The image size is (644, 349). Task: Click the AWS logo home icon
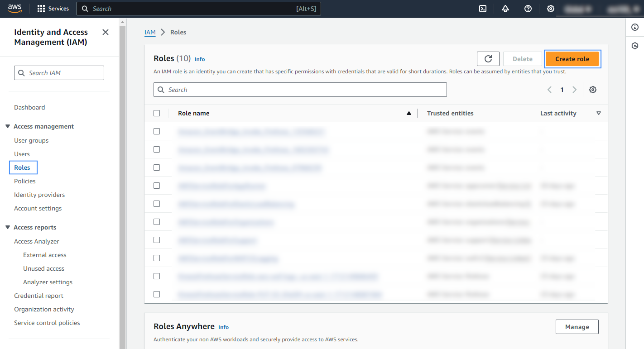point(15,9)
